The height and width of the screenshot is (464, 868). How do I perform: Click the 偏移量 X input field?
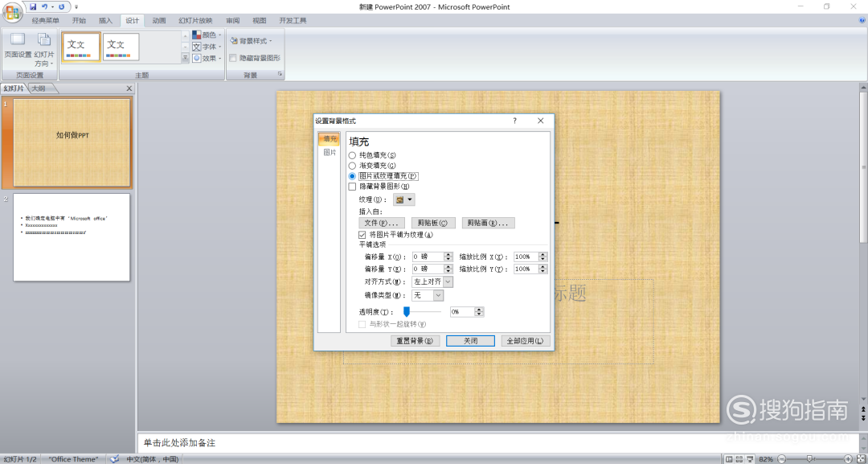click(x=428, y=257)
